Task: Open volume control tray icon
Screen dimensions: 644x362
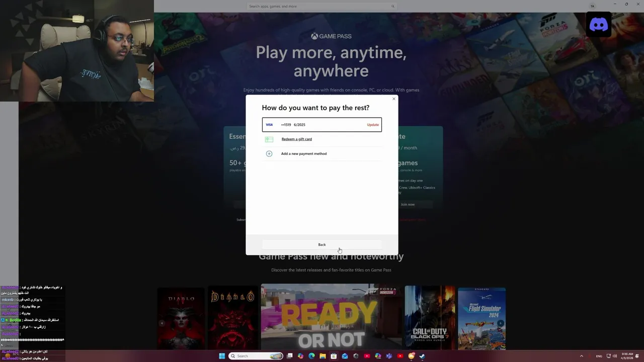Action: pyautogui.click(x=615, y=356)
